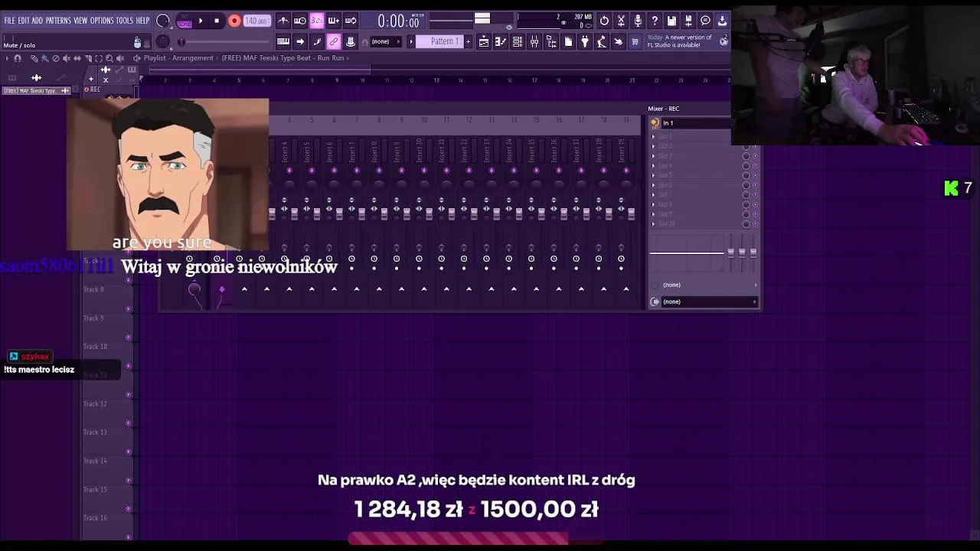Toggle the overdub recording mode icon
The height and width of the screenshot is (551, 980).
tap(334, 21)
